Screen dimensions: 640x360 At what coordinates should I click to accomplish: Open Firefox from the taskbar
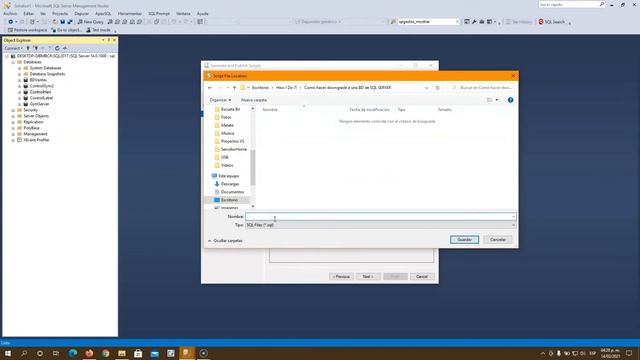click(x=89, y=353)
